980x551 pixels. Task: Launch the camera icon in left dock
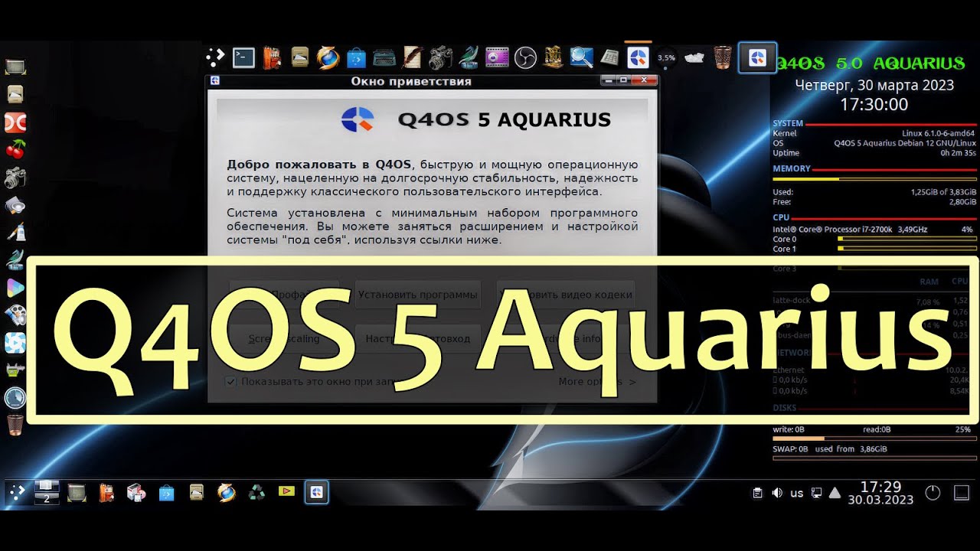(x=15, y=178)
